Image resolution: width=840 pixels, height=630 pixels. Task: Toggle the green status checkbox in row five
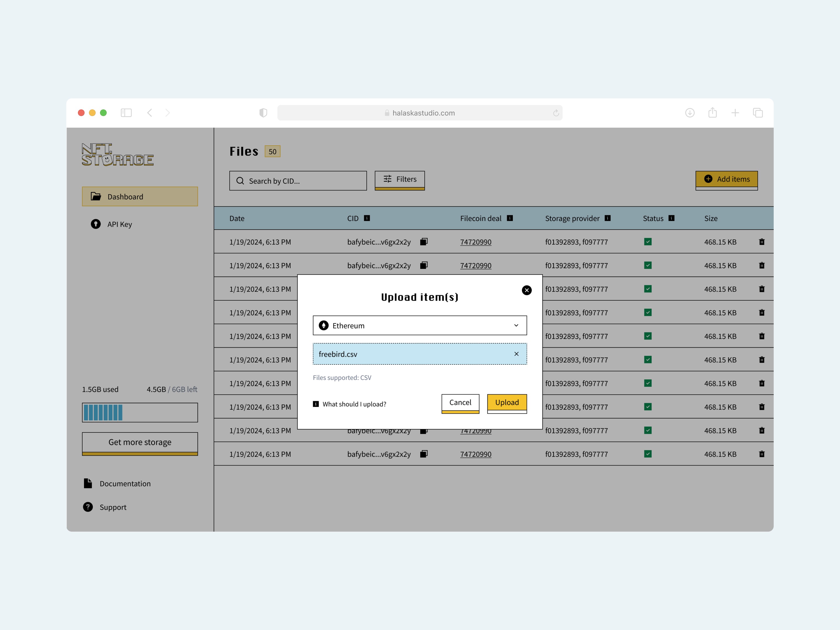coord(648,336)
